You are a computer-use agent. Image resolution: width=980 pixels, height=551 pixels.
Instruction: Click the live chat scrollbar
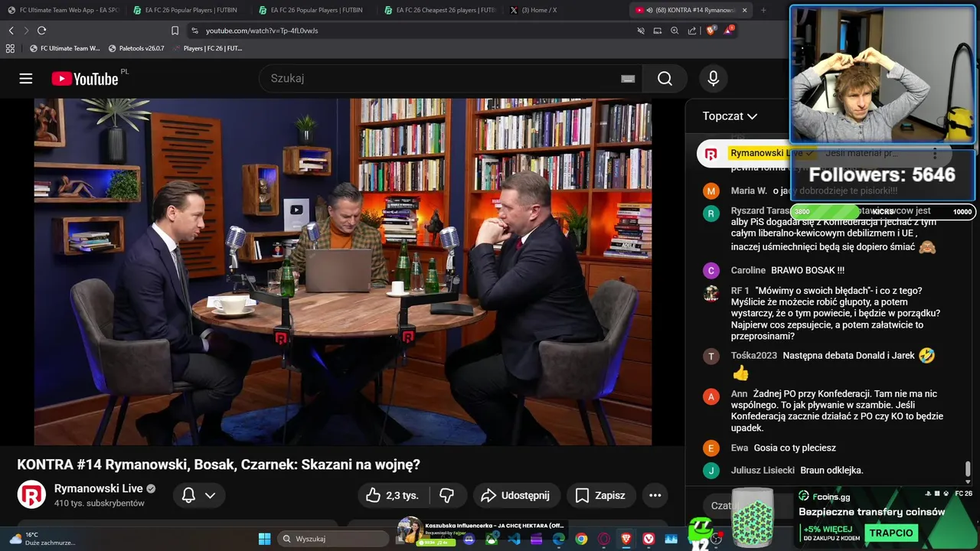[x=968, y=469]
